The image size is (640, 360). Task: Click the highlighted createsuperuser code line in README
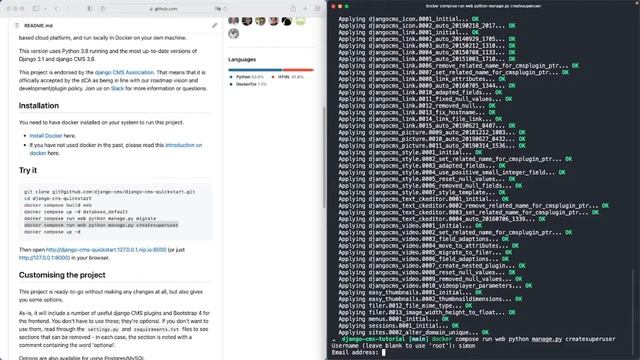tap(101, 225)
